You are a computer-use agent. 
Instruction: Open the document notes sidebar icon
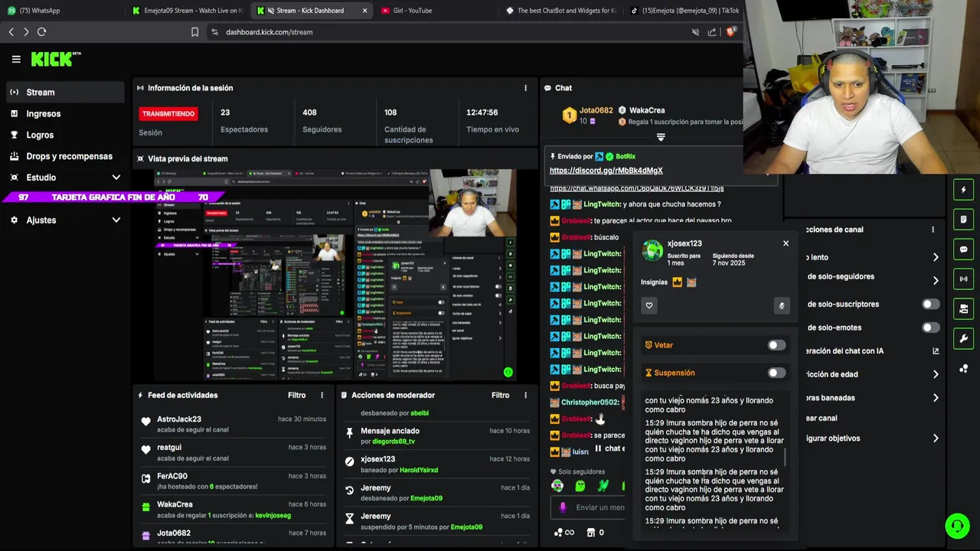(963, 220)
